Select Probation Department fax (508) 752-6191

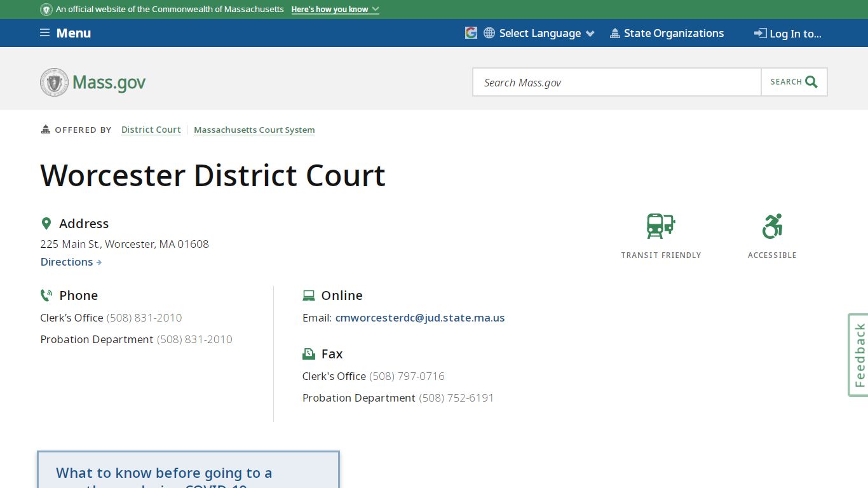click(x=456, y=398)
